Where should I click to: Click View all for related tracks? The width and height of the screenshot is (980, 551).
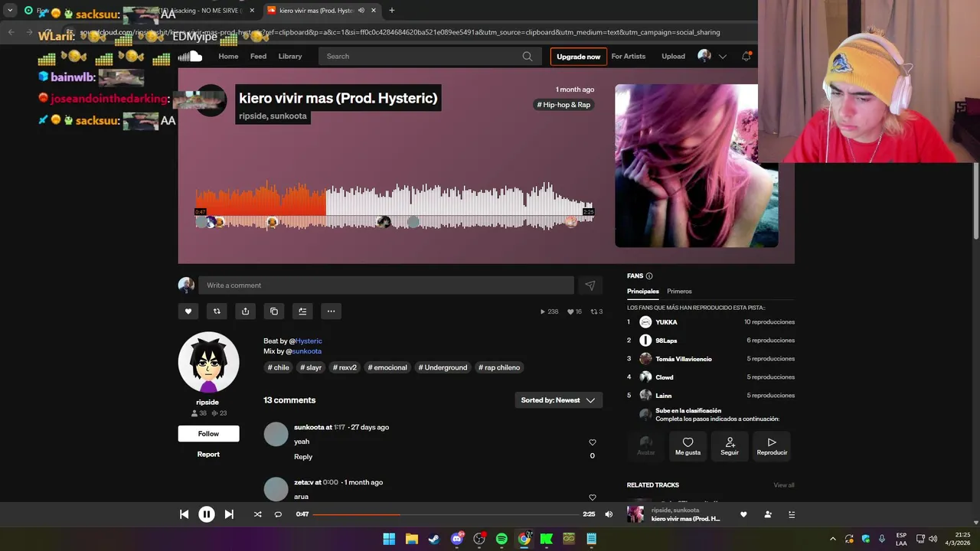click(784, 485)
